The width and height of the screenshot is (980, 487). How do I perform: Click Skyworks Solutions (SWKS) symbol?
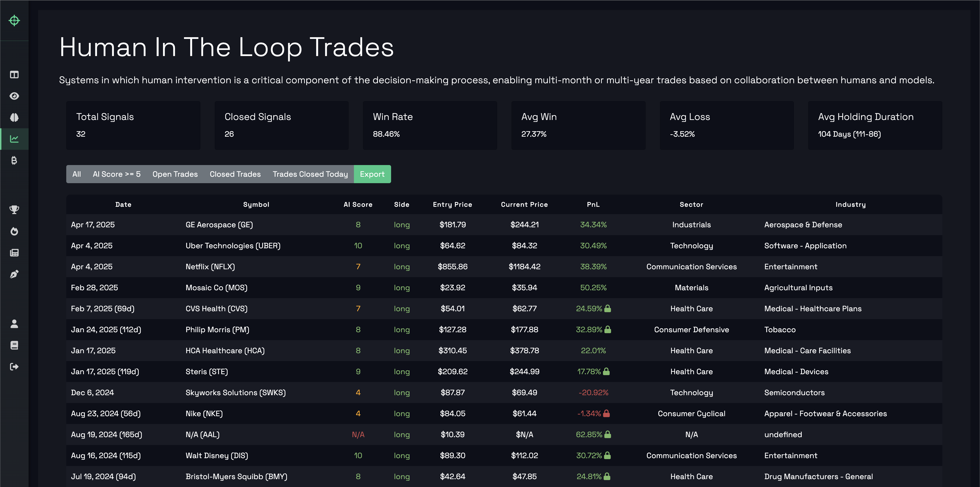(x=235, y=392)
